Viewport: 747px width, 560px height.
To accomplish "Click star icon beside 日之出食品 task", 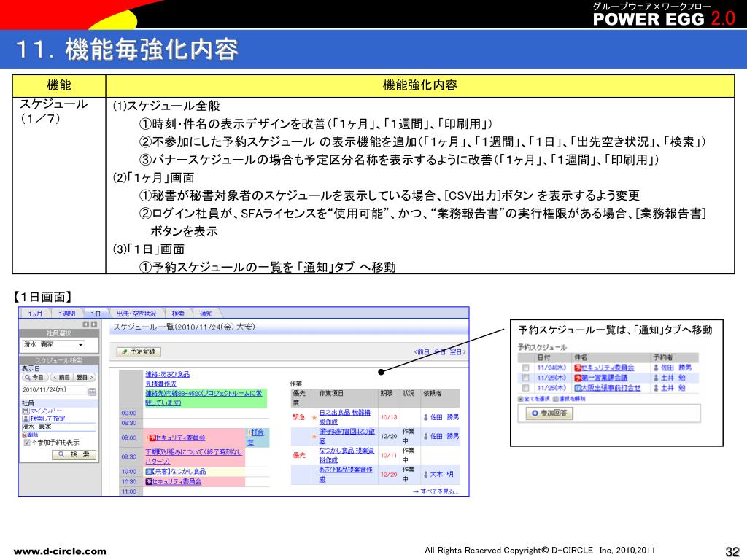I will (314, 418).
